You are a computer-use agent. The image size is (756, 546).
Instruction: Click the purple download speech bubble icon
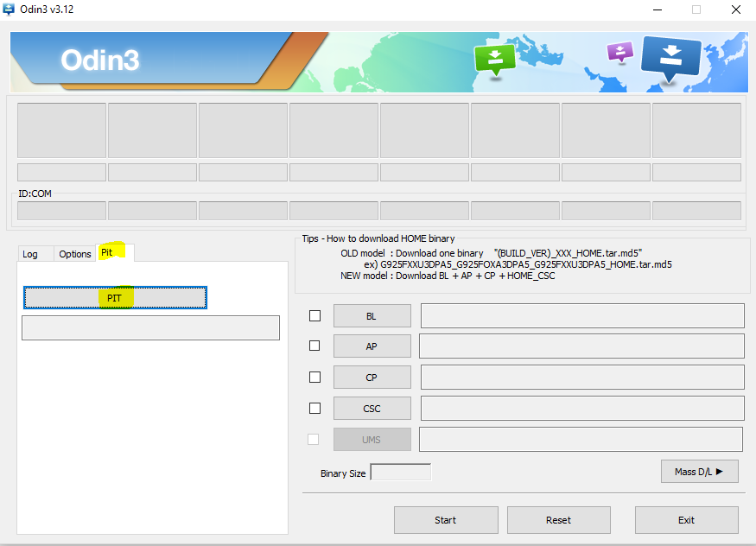(619, 51)
